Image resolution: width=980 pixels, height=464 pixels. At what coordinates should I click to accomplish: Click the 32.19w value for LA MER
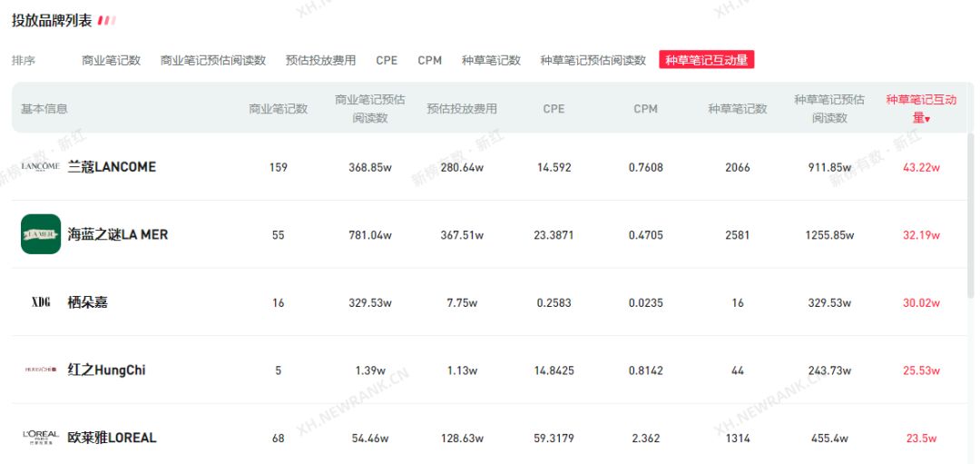coord(921,235)
